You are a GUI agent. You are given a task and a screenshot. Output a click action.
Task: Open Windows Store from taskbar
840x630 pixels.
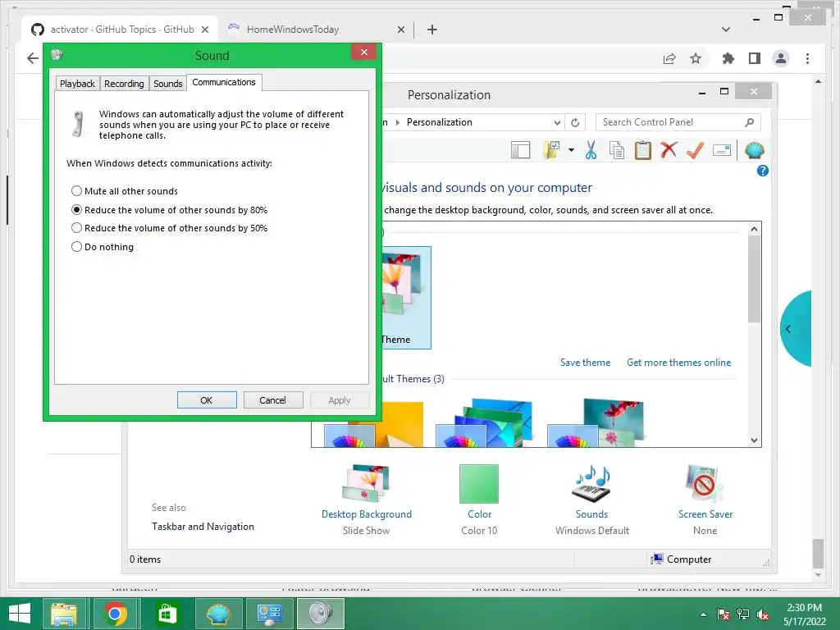coord(167,614)
